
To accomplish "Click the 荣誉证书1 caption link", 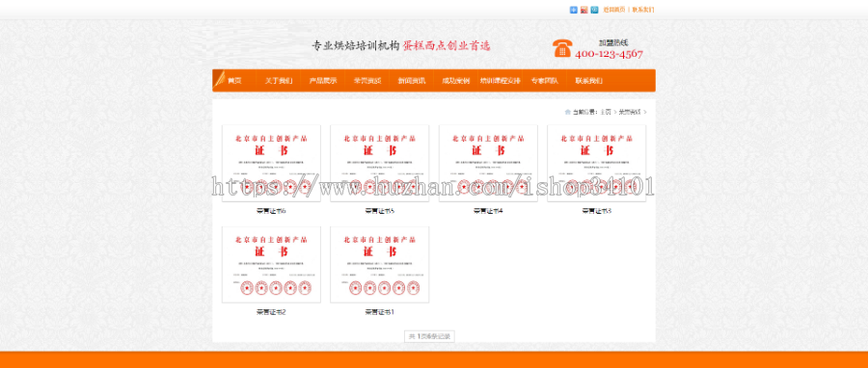I will coord(380,312).
